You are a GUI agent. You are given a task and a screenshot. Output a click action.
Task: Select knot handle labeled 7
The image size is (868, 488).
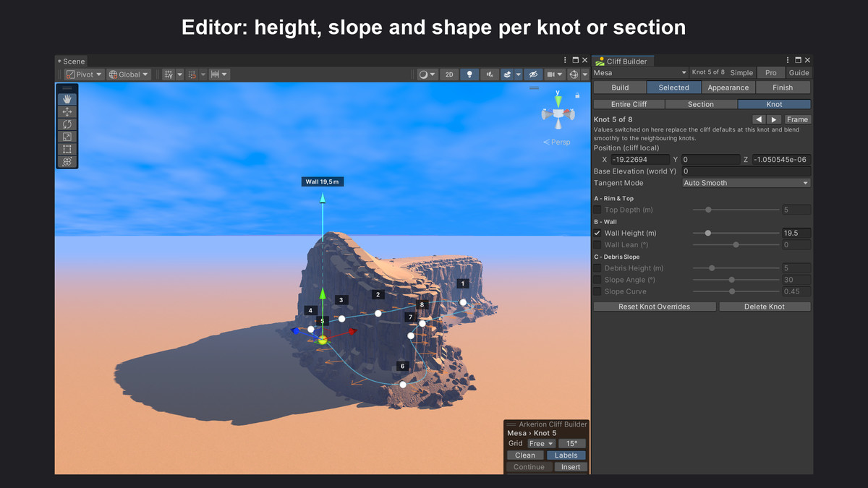(x=411, y=335)
